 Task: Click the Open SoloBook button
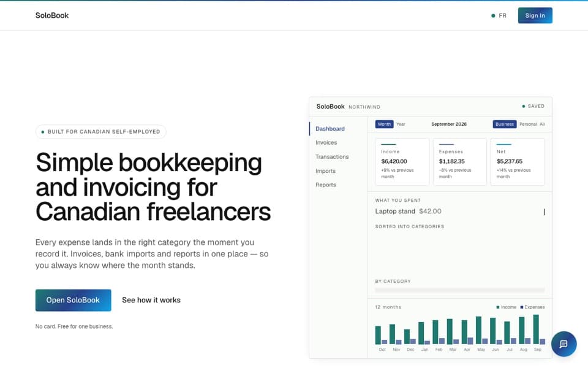[x=73, y=300]
